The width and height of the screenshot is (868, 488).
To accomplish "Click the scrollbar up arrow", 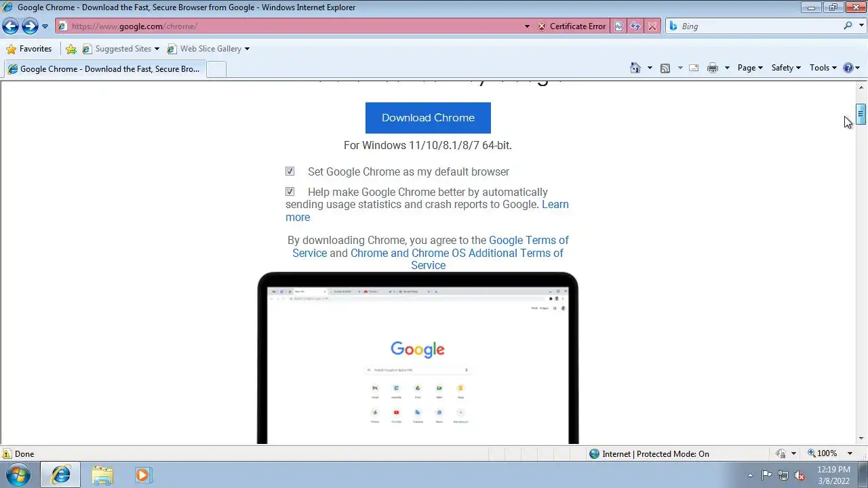I will coord(861,86).
